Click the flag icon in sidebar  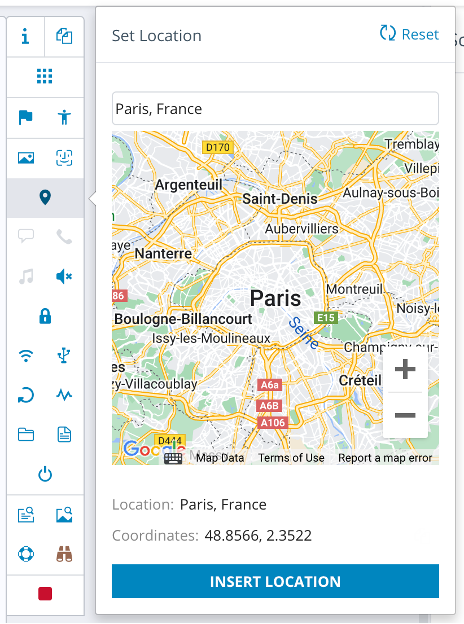[25, 117]
